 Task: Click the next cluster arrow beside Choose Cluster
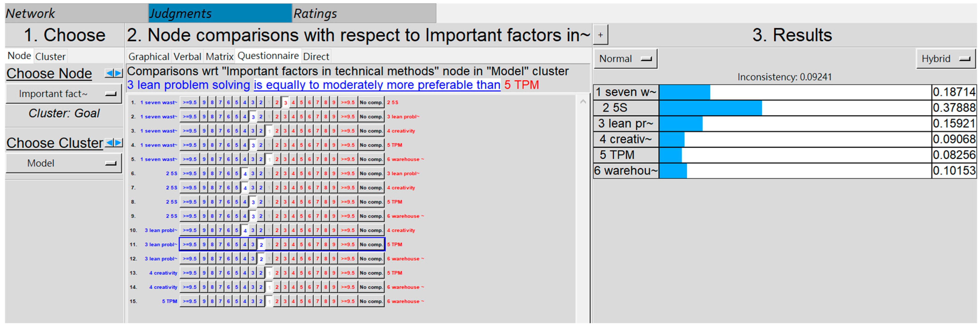(x=118, y=143)
